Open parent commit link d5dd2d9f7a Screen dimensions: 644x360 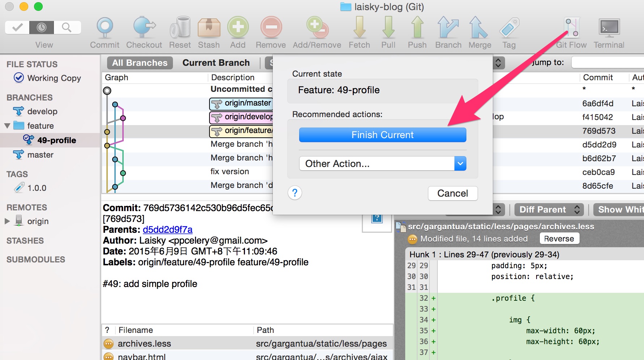click(168, 230)
